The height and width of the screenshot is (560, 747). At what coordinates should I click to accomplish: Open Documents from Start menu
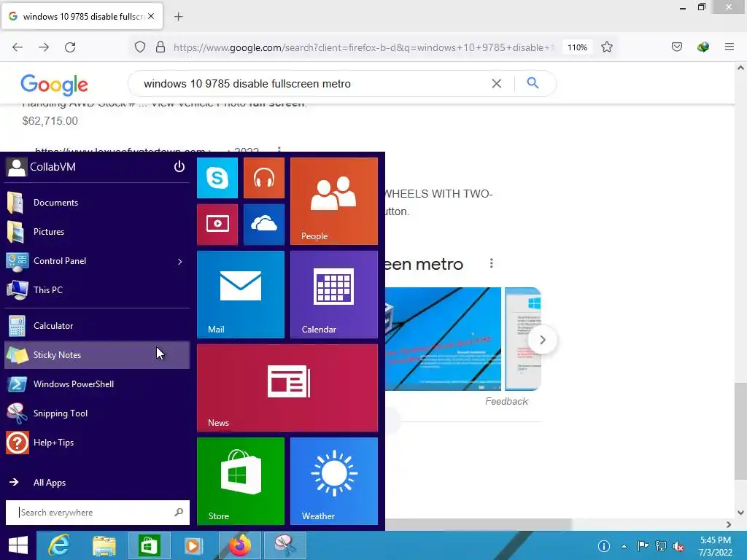pos(97,203)
